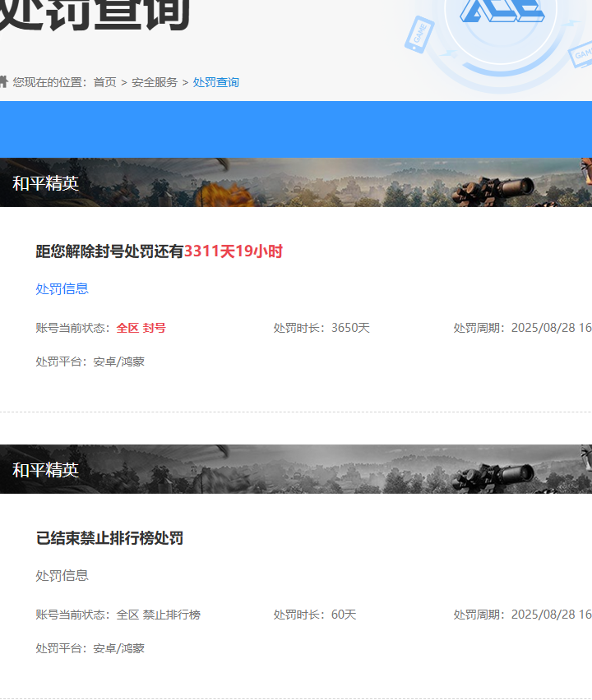Click the page title 处罚查询

pos(95,14)
